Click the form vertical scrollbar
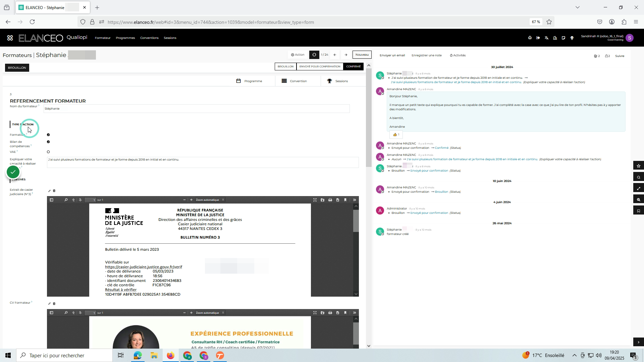The height and width of the screenshot is (362, 644). tap(369, 117)
